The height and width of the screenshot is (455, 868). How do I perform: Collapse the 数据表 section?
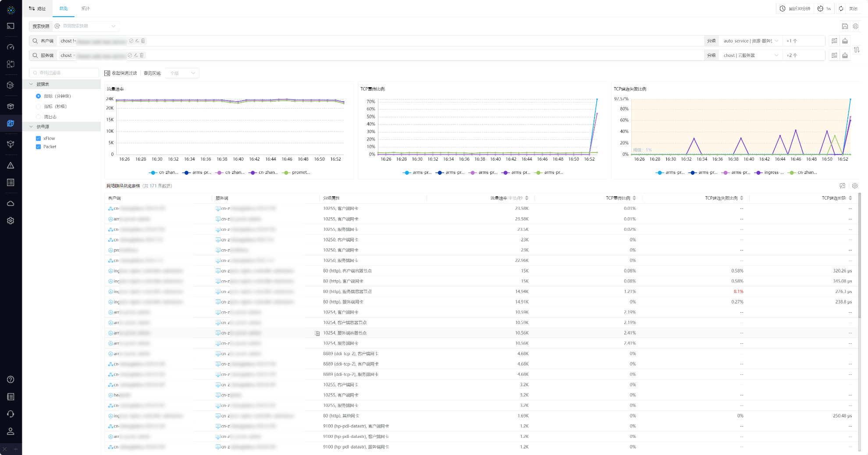pyautogui.click(x=31, y=84)
